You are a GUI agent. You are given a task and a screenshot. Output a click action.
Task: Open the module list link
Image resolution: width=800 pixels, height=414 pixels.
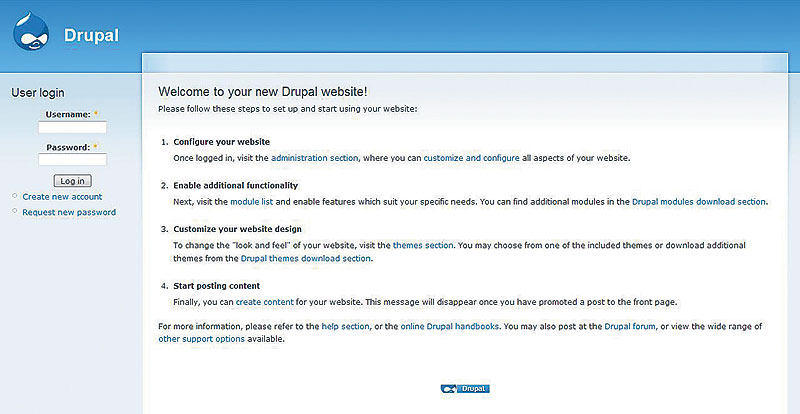tap(252, 202)
